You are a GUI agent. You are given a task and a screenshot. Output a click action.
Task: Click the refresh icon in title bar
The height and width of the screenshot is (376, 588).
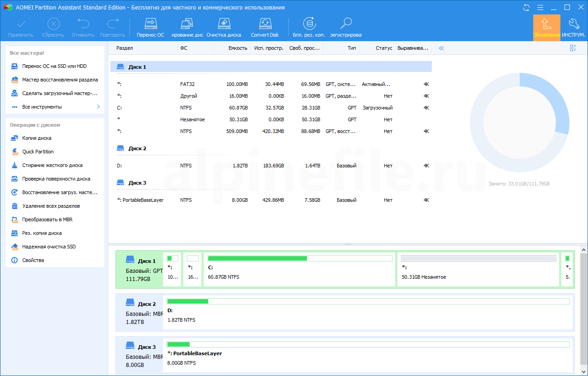click(x=526, y=8)
